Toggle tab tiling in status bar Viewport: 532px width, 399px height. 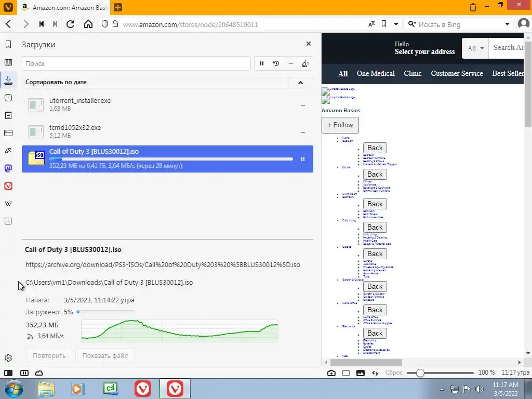tap(24, 373)
